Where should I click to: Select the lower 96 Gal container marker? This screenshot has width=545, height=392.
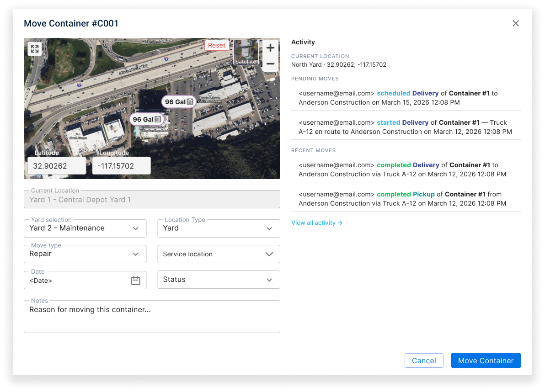[147, 119]
